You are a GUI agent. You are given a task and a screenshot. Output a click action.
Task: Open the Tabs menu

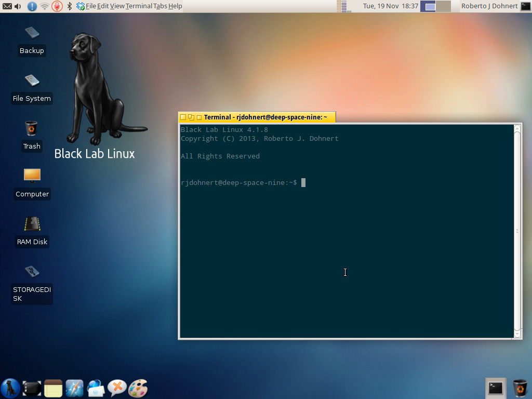point(160,6)
